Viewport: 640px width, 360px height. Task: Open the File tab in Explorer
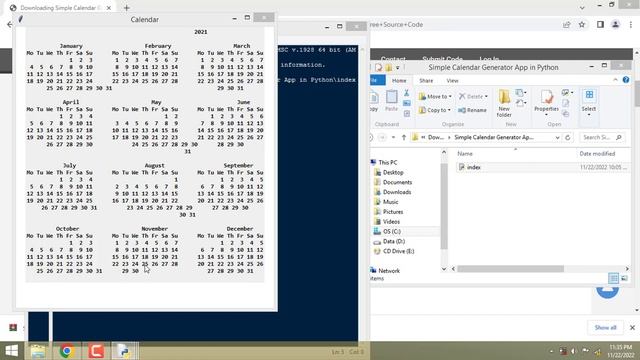pyautogui.click(x=377, y=80)
